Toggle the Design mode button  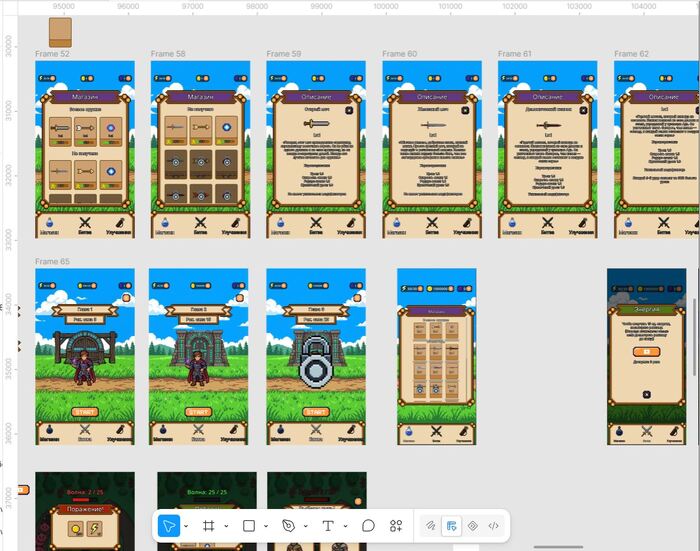coord(451,526)
